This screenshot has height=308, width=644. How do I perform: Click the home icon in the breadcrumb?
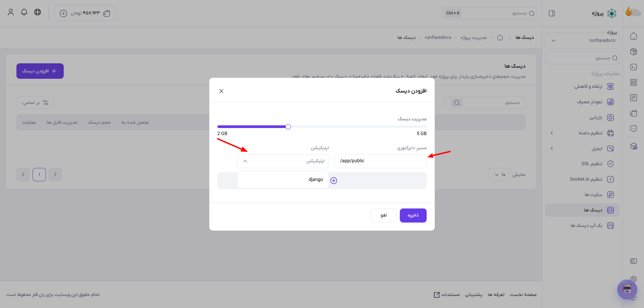tap(500, 38)
